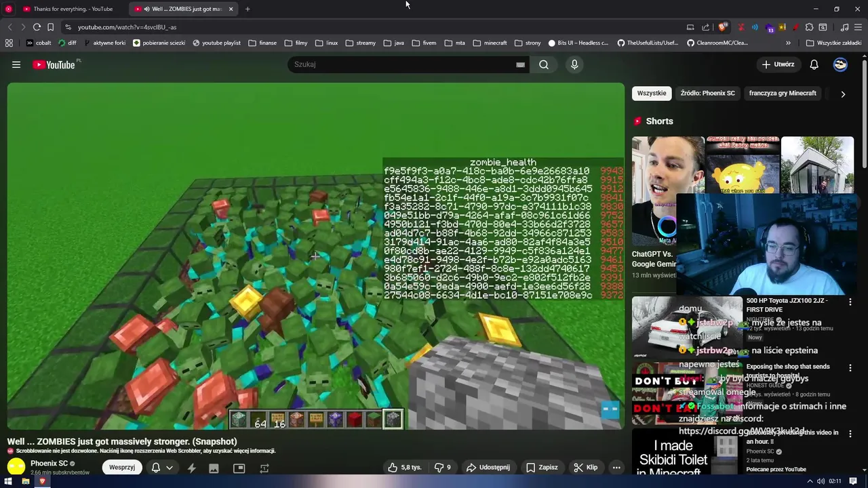Close the Well ... ZOMBIES browser tab
Image resolution: width=868 pixels, height=488 pixels.
coord(231,9)
